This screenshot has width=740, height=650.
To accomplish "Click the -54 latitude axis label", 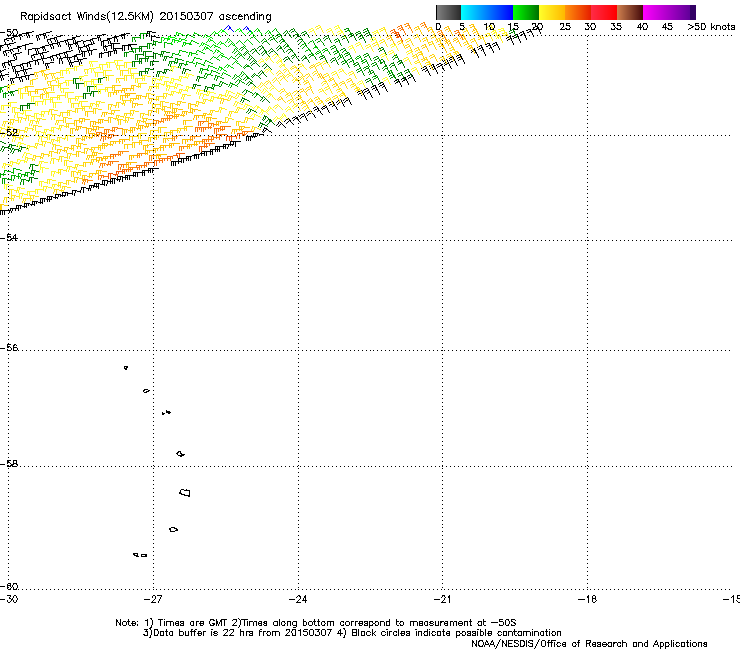I will (x=9, y=237).
